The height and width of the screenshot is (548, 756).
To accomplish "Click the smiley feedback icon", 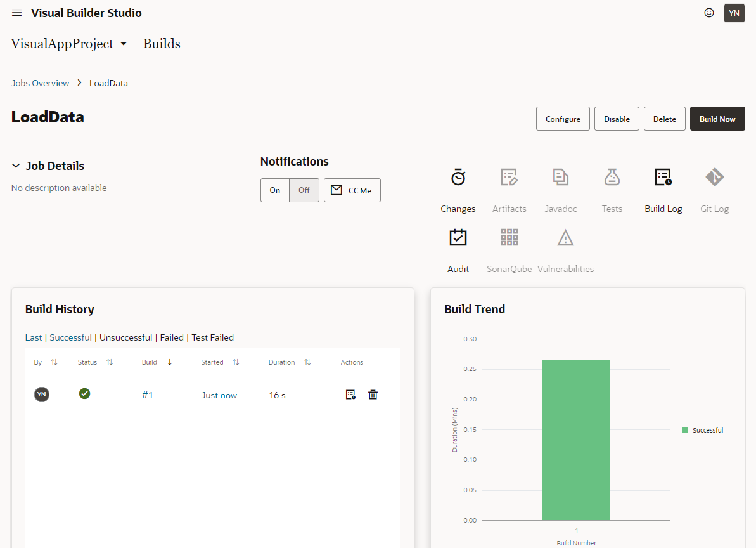I will point(709,13).
